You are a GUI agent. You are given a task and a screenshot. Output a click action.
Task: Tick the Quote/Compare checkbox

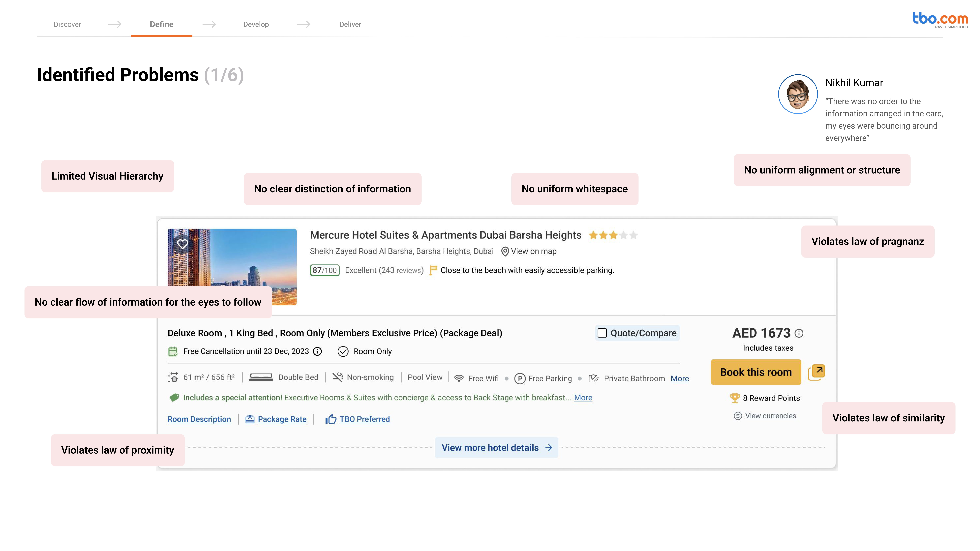point(602,333)
